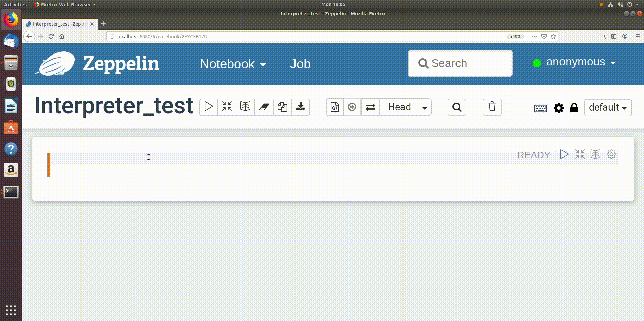Open keyboard shortcut information

541,108
